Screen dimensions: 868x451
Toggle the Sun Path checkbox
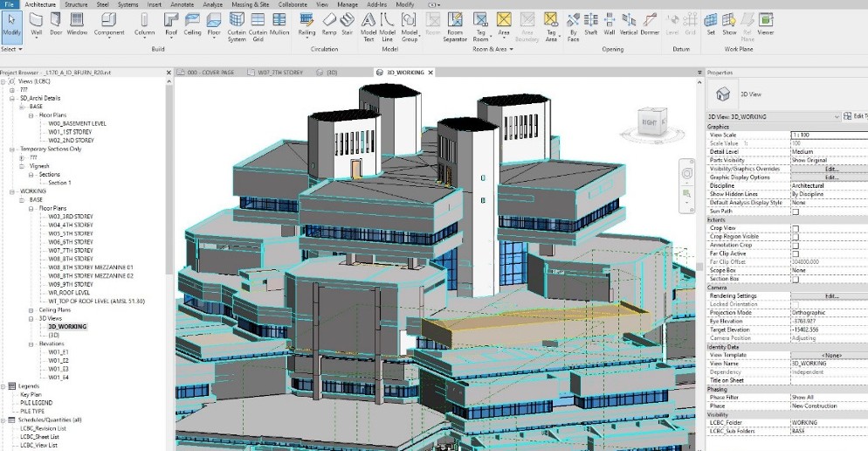795,211
